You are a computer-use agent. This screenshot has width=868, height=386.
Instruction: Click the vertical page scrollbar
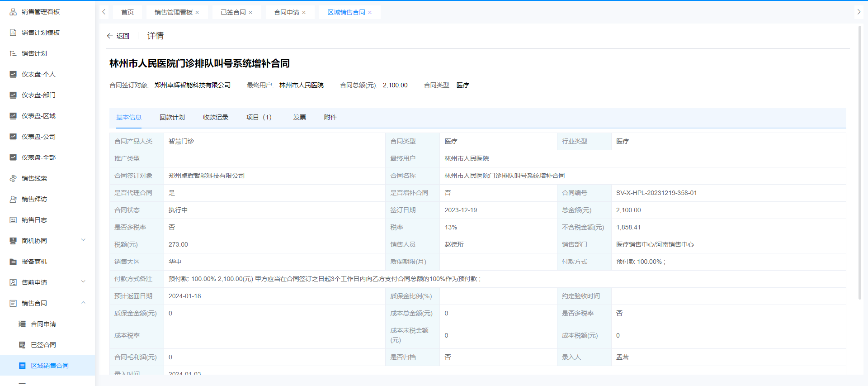(x=859, y=163)
